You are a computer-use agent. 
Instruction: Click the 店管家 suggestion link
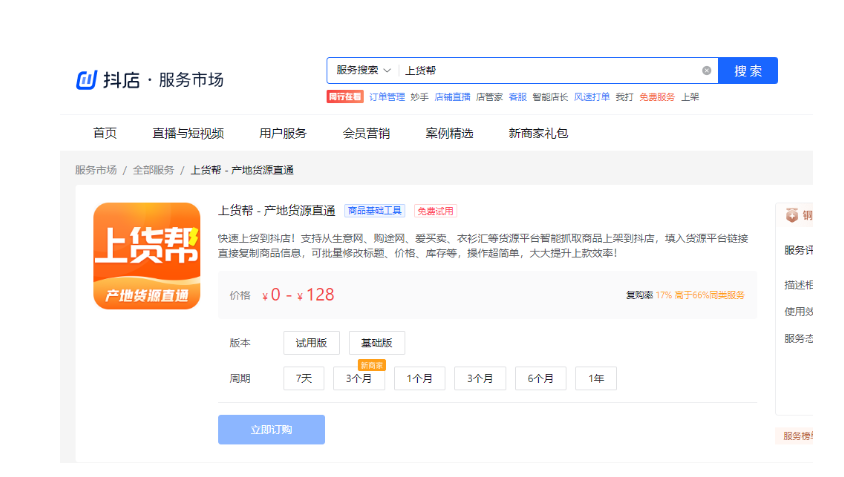coord(489,97)
